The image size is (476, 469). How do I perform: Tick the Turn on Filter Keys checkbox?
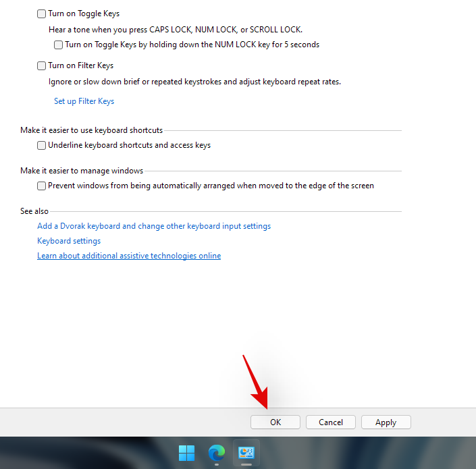pos(41,66)
